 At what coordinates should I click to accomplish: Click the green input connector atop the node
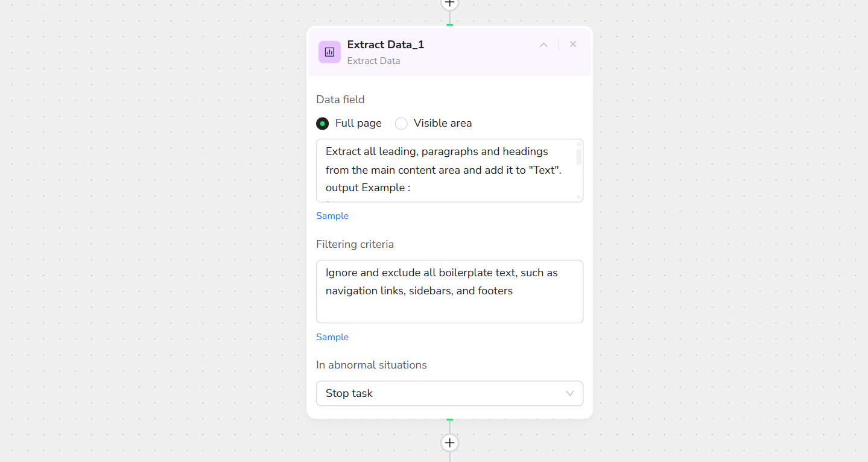coord(449,25)
